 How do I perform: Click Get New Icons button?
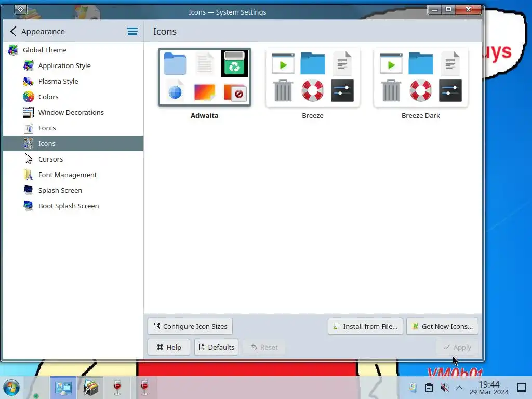coord(443,326)
